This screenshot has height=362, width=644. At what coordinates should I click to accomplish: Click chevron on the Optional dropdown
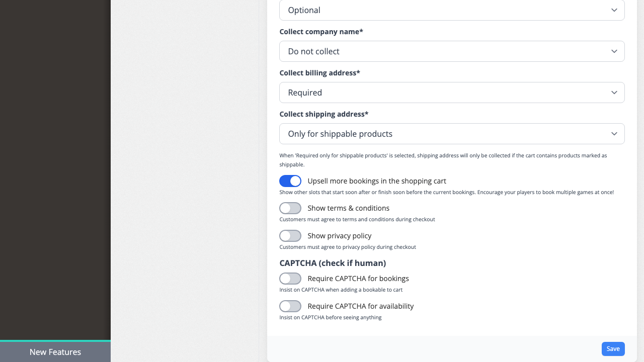click(x=614, y=10)
